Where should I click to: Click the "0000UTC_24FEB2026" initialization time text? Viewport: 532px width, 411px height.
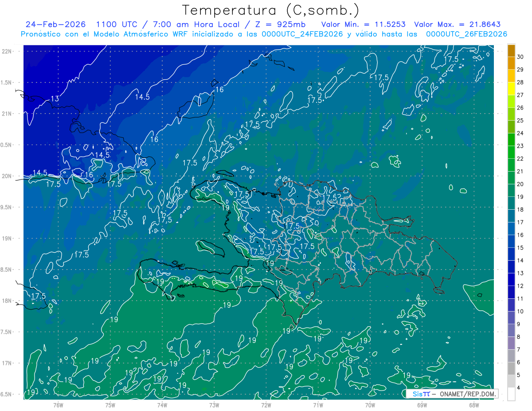302,34
